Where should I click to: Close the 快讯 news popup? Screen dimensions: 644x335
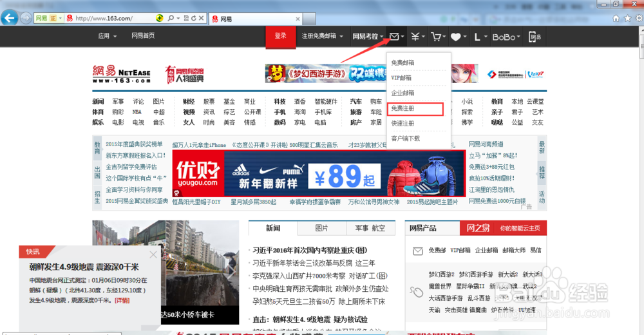(153, 254)
